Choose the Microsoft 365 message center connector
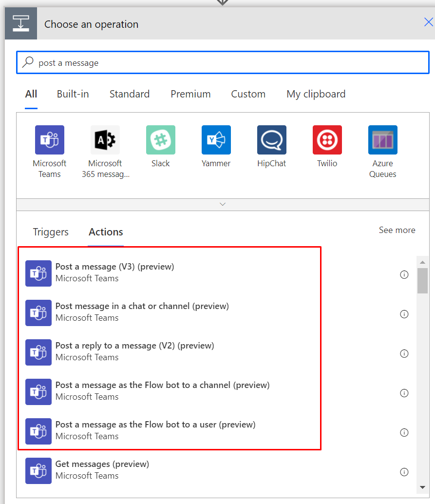Viewport: 435px width, 504px height. [105, 140]
